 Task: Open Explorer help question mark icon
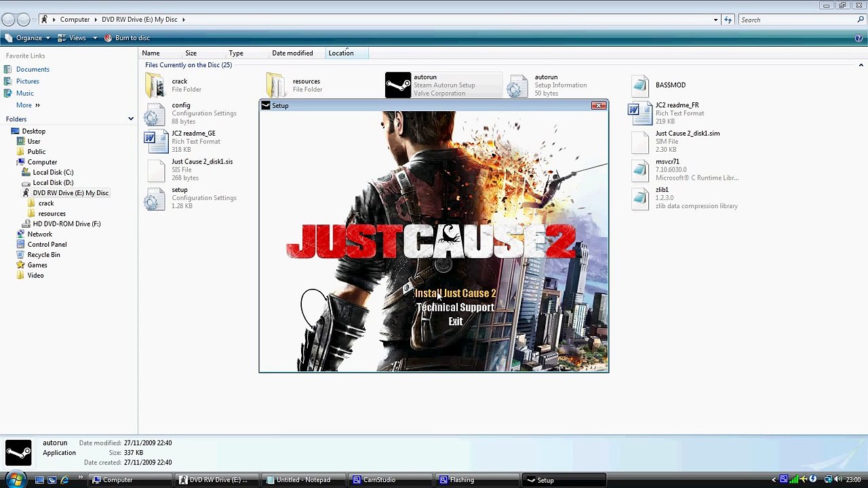pos(859,38)
